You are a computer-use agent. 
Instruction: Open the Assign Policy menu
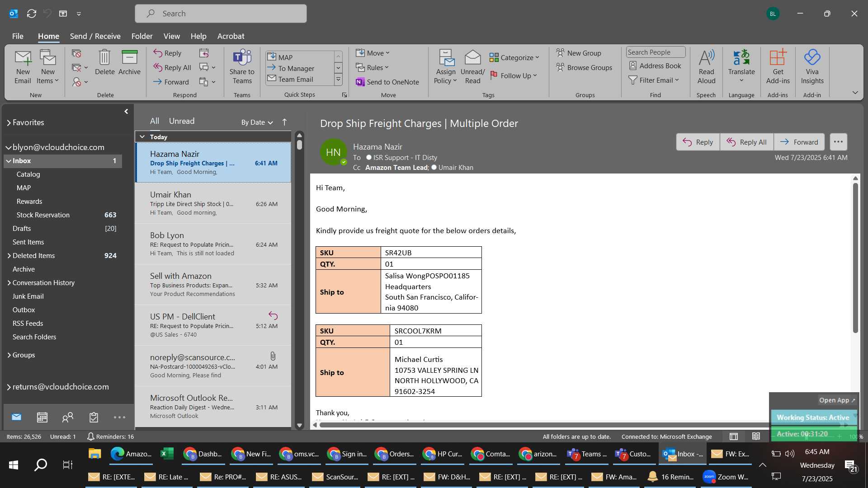pyautogui.click(x=446, y=67)
